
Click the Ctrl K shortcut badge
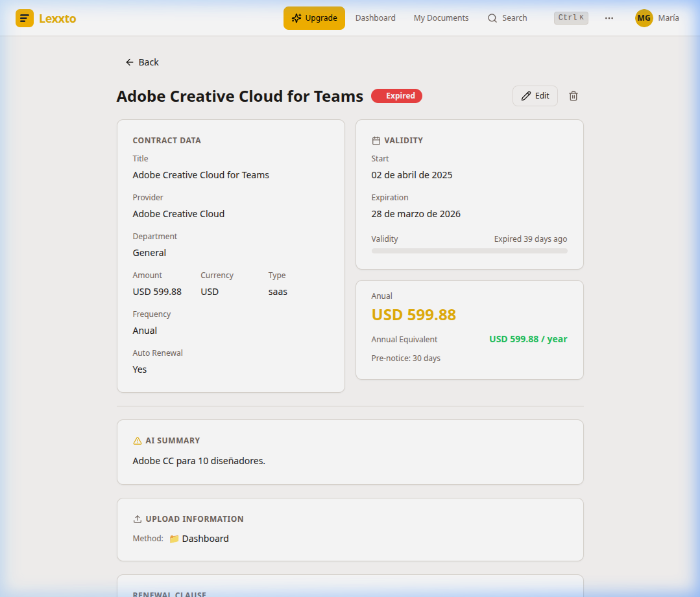tap(571, 18)
